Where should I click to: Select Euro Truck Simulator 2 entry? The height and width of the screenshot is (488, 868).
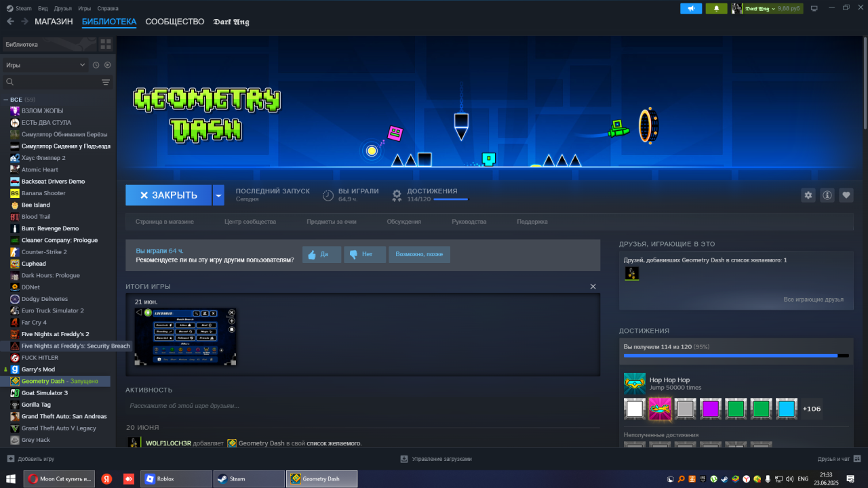pyautogui.click(x=53, y=310)
